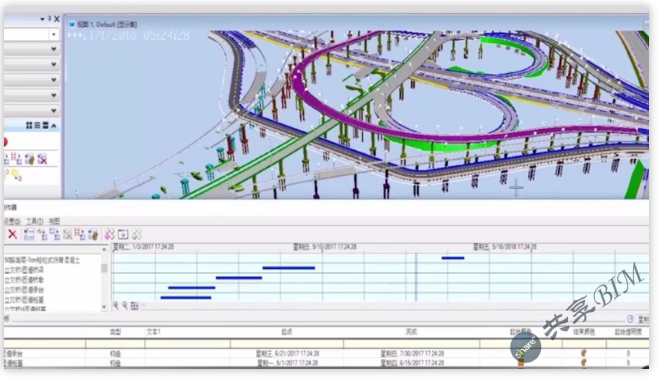Click the Gantt bar in the top row
Screen dimensions: 659x379
point(453,258)
